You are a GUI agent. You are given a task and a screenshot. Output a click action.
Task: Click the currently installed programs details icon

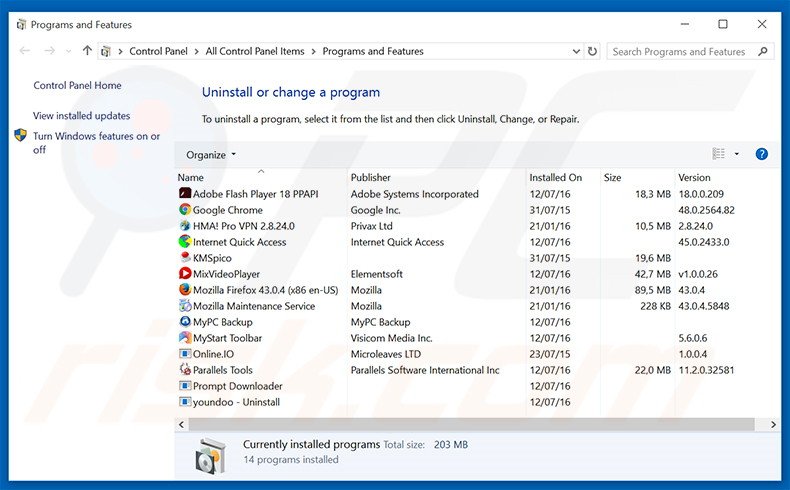(x=210, y=456)
